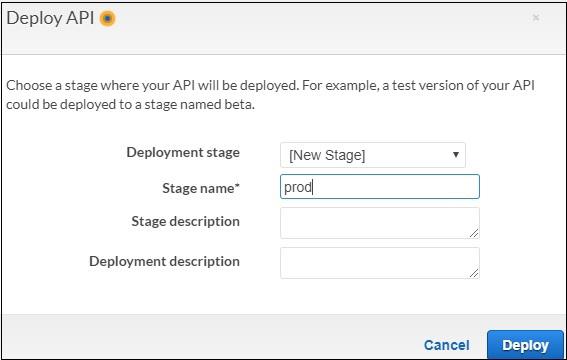The height and width of the screenshot is (360, 567).
Task: Close the Deploy API dialog with X
Action: 536,17
